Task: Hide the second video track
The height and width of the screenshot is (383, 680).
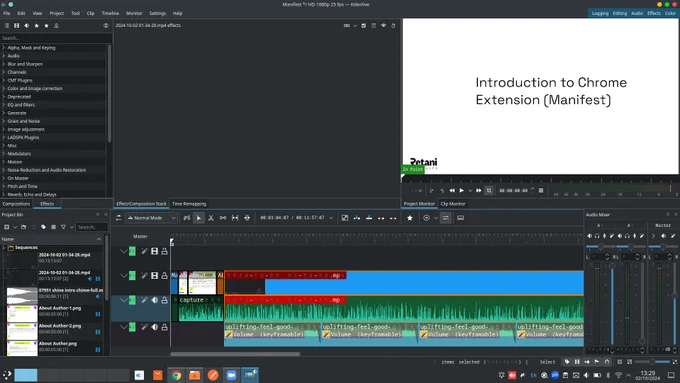Action: [x=154, y=275]
